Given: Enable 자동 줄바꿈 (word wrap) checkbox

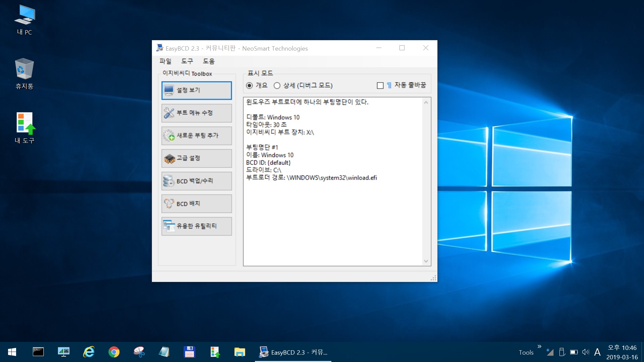Looking at the screenshot, I should tap(380, 85).
